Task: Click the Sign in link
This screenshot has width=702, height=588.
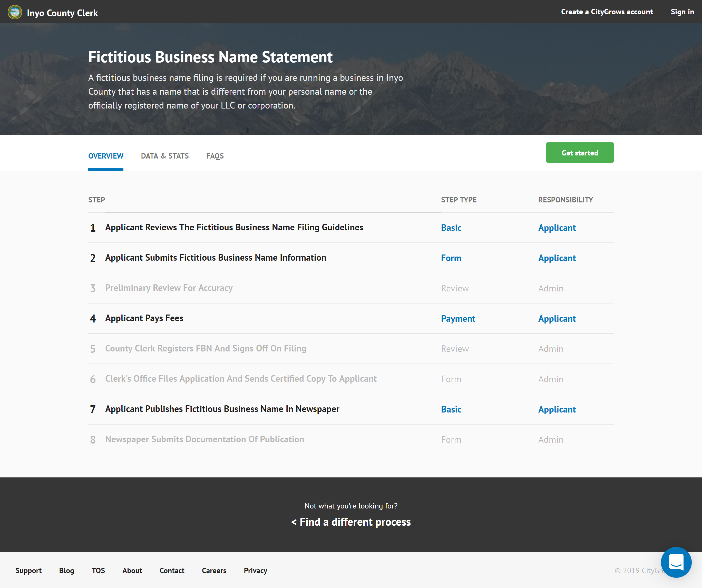Action: point(682,12)
